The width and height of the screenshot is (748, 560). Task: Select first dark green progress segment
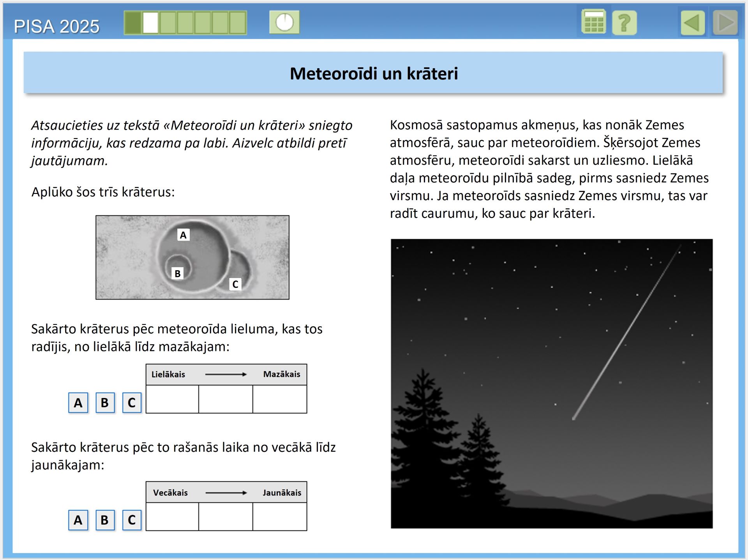click(x=133, y=23)
